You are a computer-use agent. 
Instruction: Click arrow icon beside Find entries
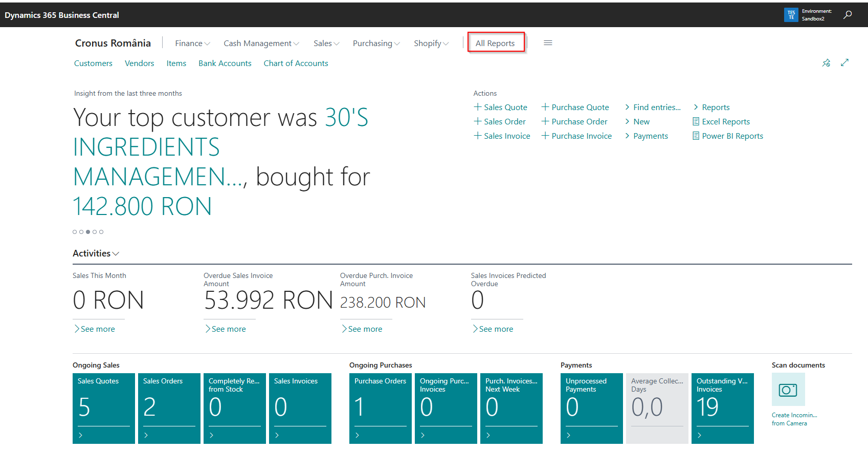coord(627,107)
